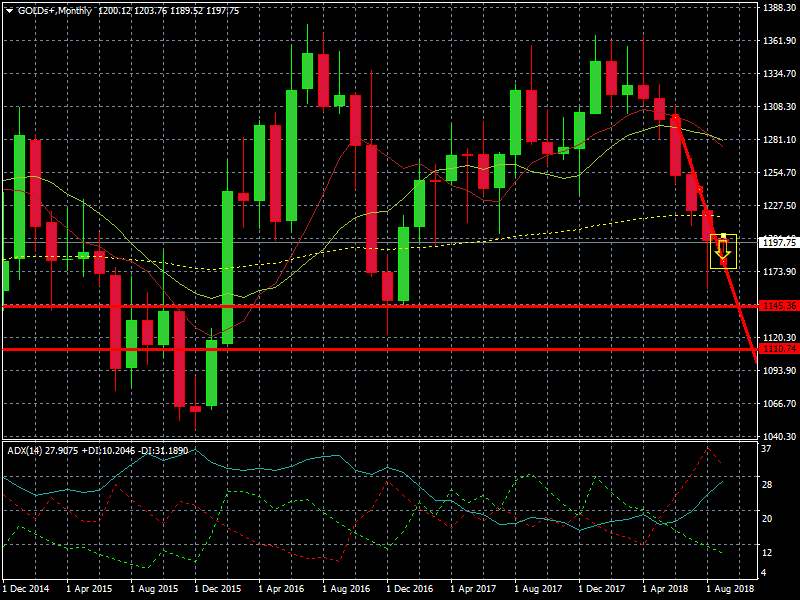
Task: Click the 1 Aug 2018 date label
Action: [x=730, y=591]
